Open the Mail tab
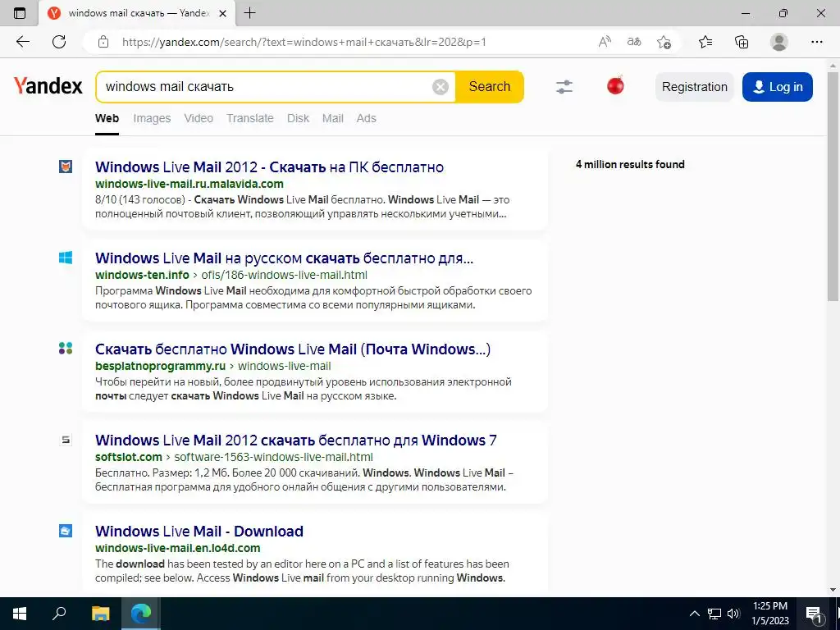Viewport: 840px width, 630px height. [333, 118]
